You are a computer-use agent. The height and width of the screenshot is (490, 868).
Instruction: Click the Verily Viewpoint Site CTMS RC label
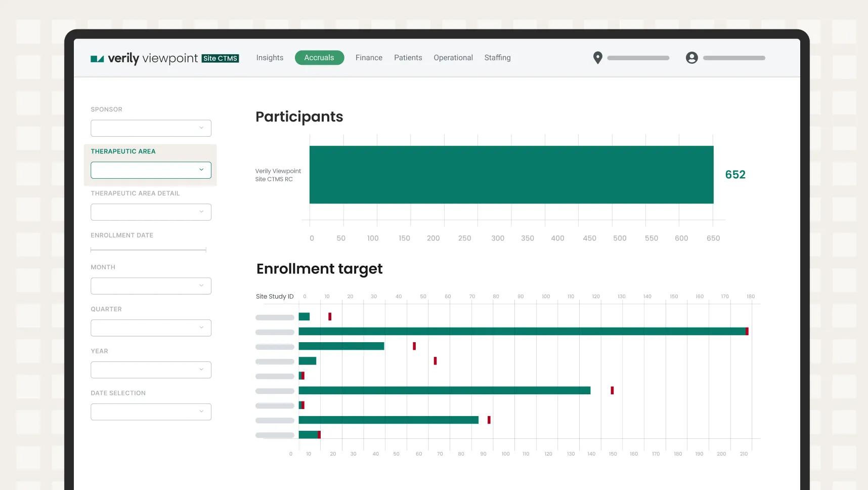(x=278, y=175)
